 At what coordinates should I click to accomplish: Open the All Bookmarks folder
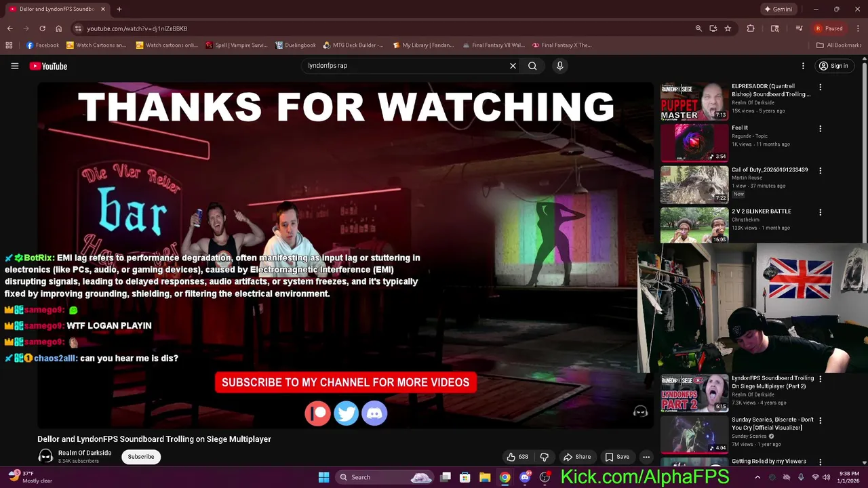pyautogui.click(x=839, y=45)
